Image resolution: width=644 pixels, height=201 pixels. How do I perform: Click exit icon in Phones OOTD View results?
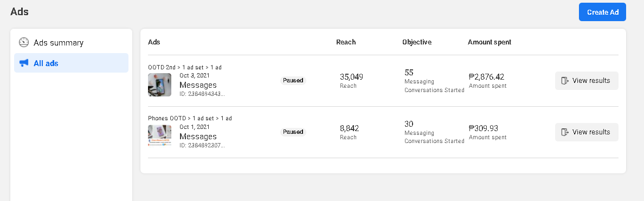tap(565, 132)
